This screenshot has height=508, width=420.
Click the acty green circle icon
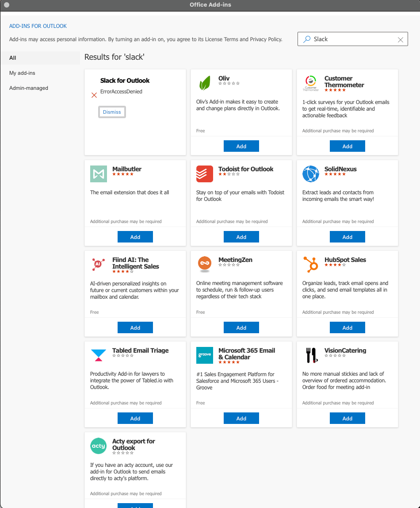click(98, 446)
